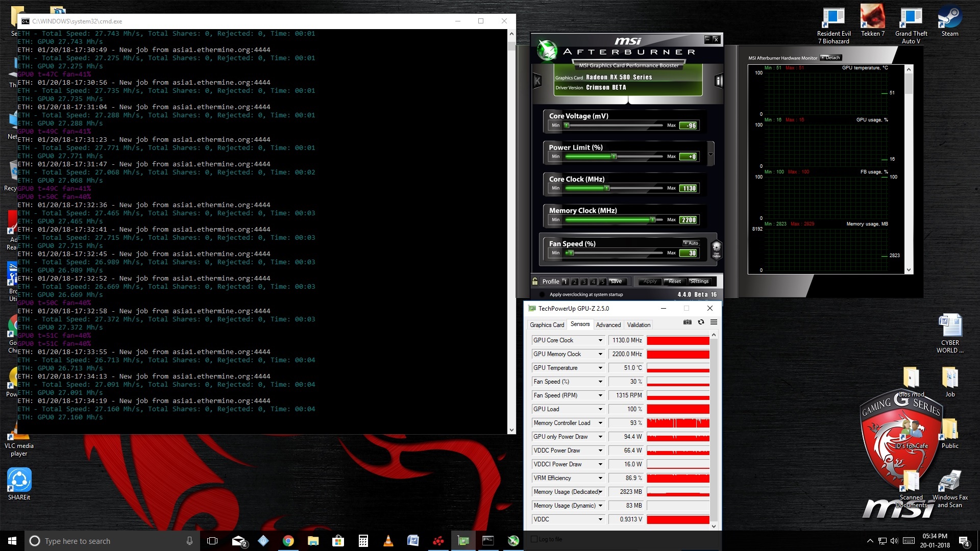Open the Advanced tab in GPU-Z
Viewport: 980px width, 551px height.
(608, 325)
